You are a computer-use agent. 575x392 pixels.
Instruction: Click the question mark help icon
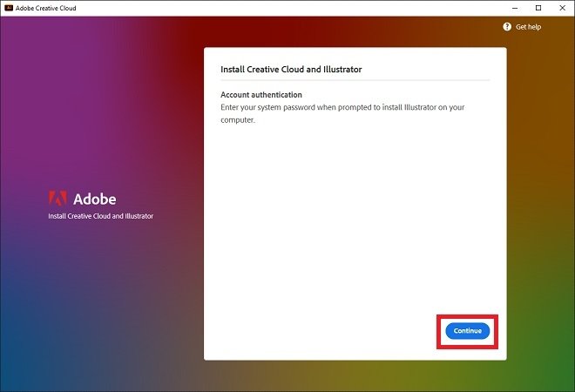507,27
